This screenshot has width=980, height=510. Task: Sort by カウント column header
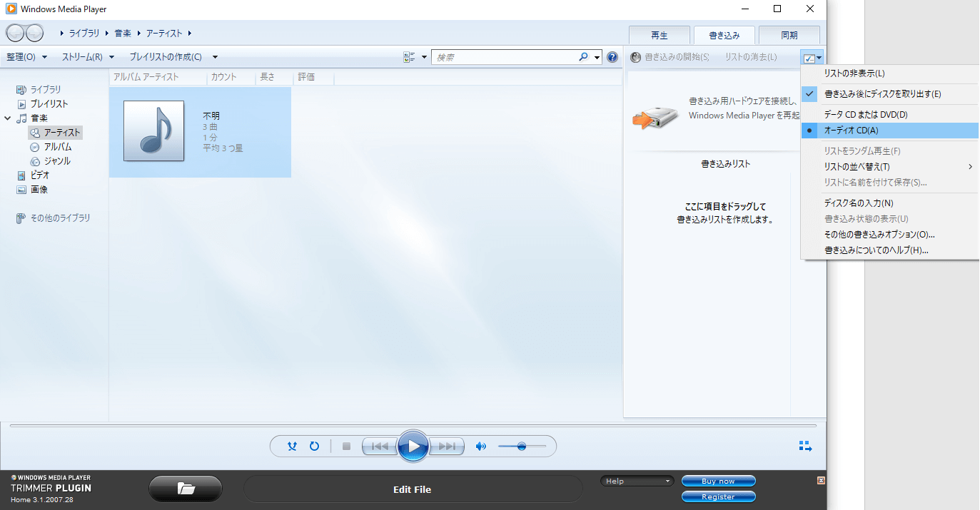point(231,77)
